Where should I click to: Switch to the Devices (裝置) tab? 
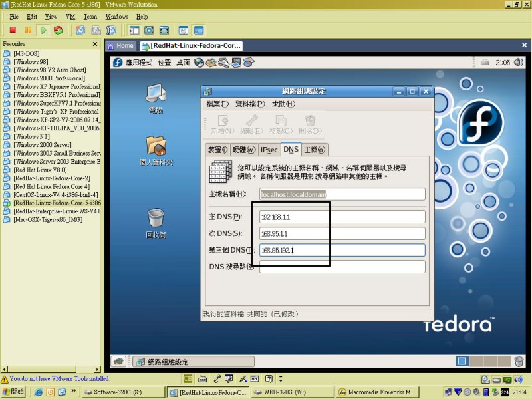(x=217, y=150)
